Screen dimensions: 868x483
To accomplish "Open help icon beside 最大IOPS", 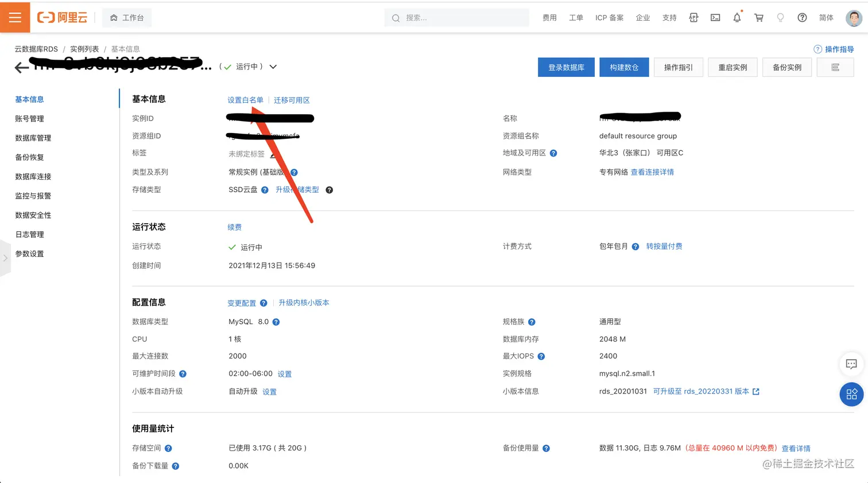I will 541,356.
